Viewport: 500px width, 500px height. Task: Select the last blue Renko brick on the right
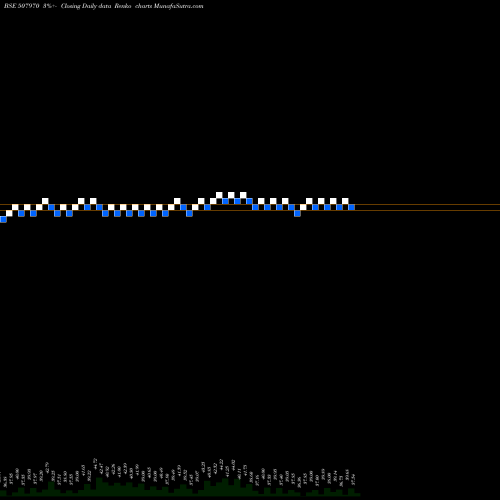coord(351,207)
